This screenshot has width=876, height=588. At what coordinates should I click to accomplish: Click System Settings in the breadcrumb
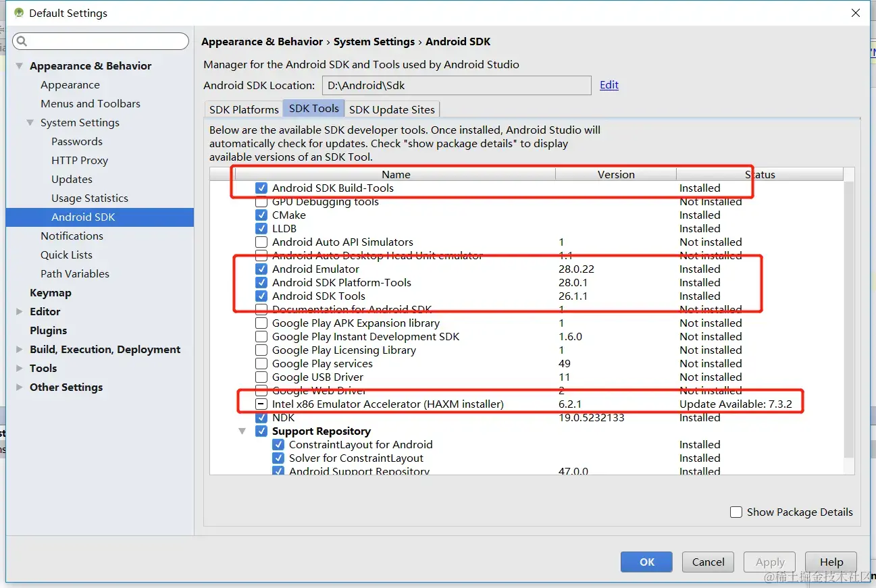(374, 42)
